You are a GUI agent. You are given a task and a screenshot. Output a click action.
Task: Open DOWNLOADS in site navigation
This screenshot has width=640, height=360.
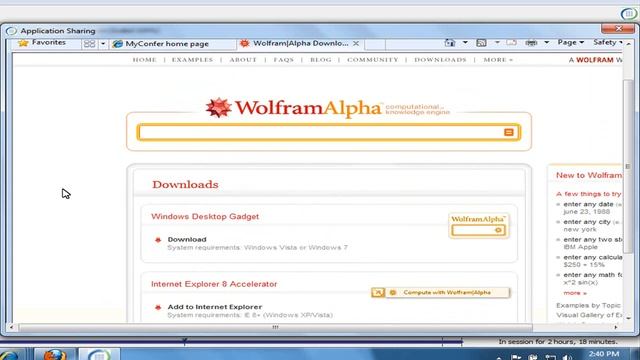coord(440,60)
